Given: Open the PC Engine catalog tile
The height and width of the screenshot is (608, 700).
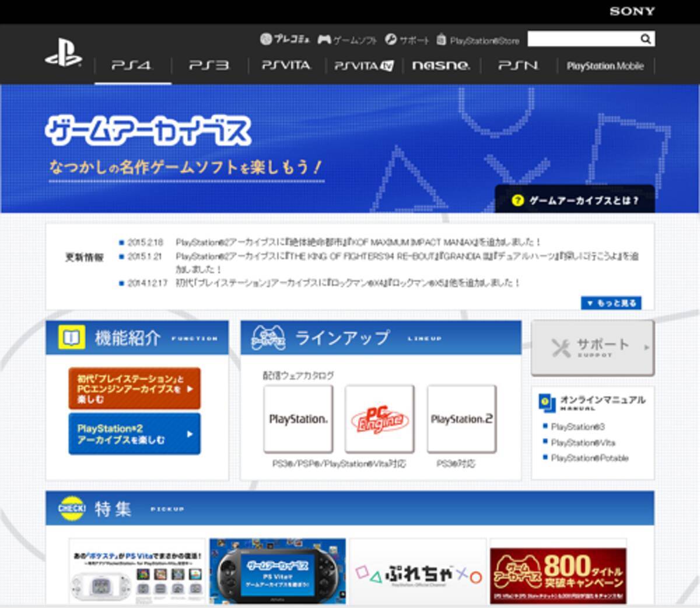Looking at the screenshot, I should [x=380, y=418].
